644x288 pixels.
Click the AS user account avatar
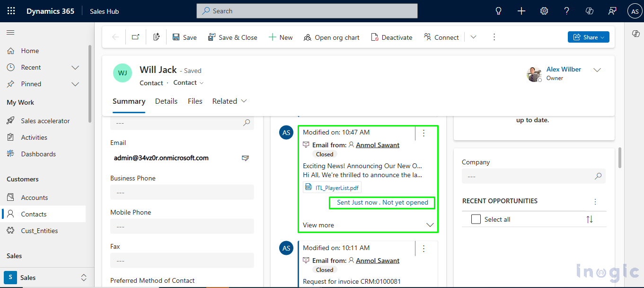[635, 11]
